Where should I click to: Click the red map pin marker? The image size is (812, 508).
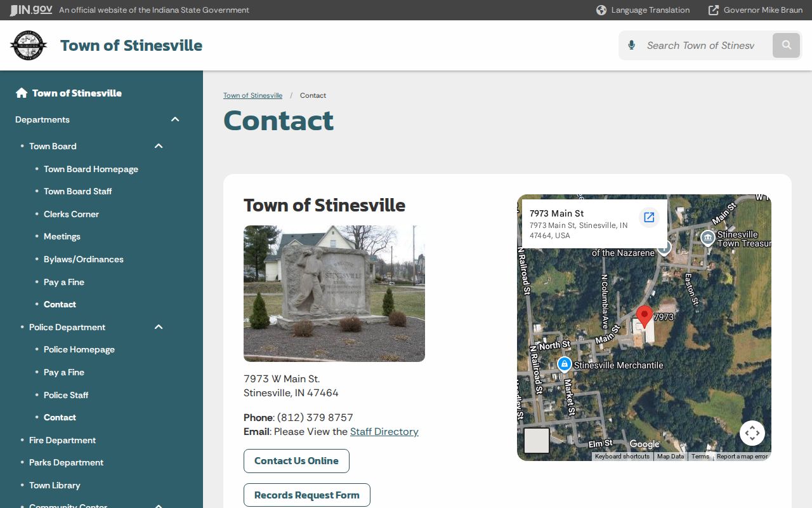tap(645, 316)
